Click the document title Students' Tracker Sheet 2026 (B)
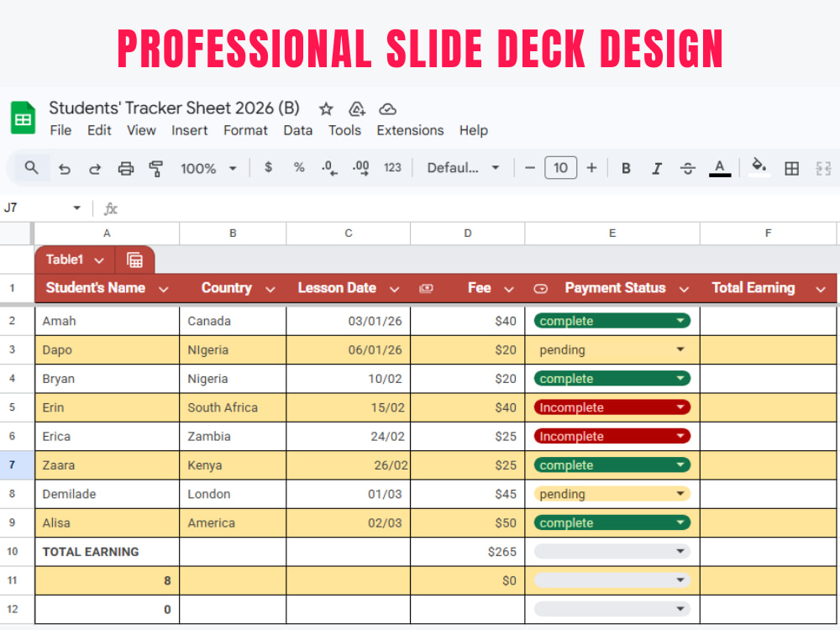This screenshot has height=630, width=840. (174, 108)
